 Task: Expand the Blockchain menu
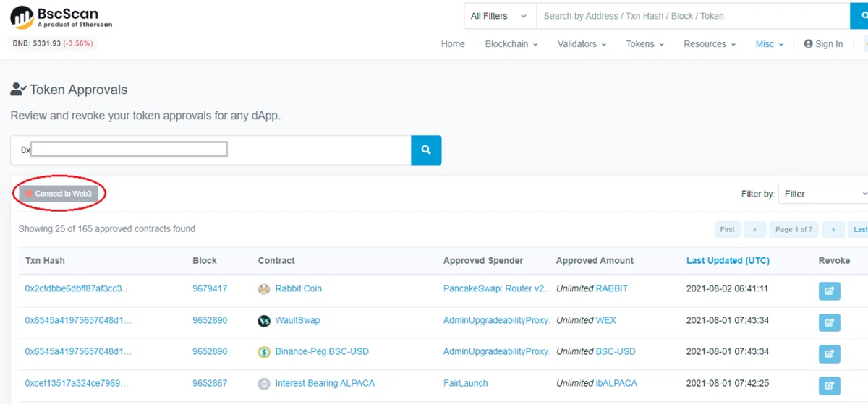[x=511, y=44]
